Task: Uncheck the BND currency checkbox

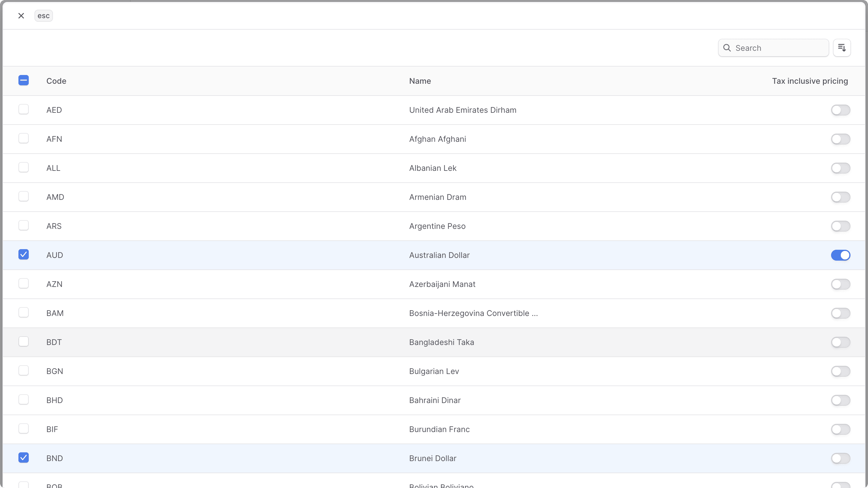Action: coord(24,458)
